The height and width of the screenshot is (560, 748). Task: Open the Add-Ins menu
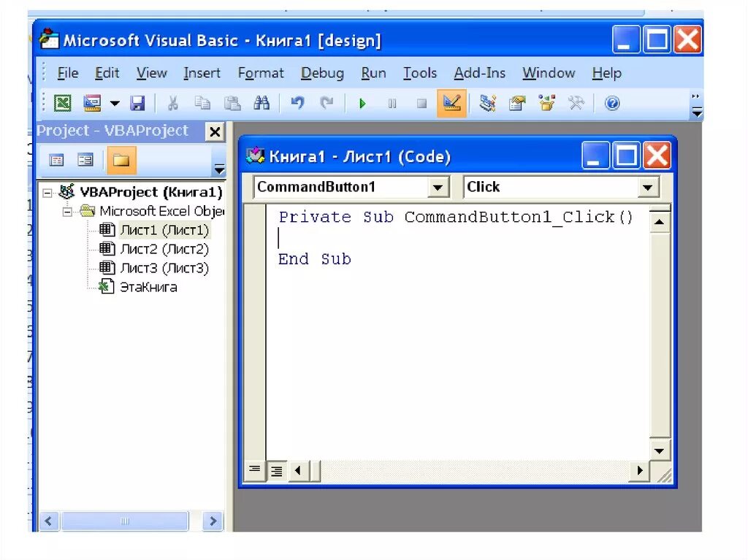pos(479,73)
